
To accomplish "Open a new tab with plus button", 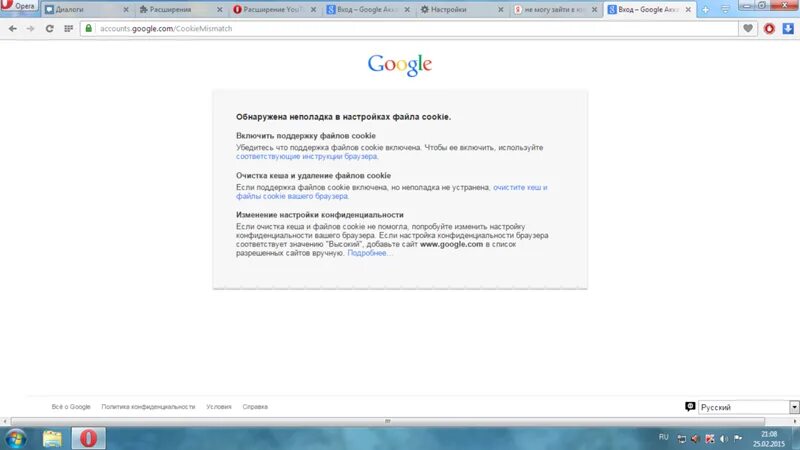I will (706, 10).
